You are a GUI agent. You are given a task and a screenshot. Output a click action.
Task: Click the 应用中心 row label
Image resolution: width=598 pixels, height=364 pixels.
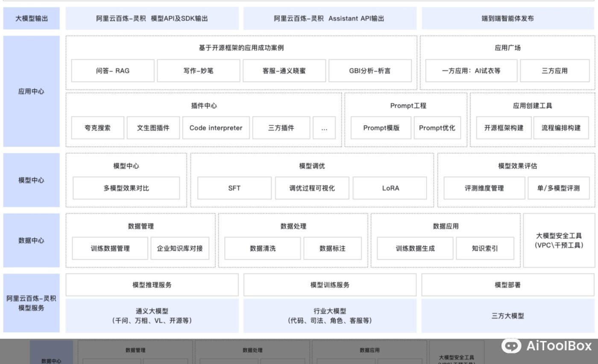point(31,91)
